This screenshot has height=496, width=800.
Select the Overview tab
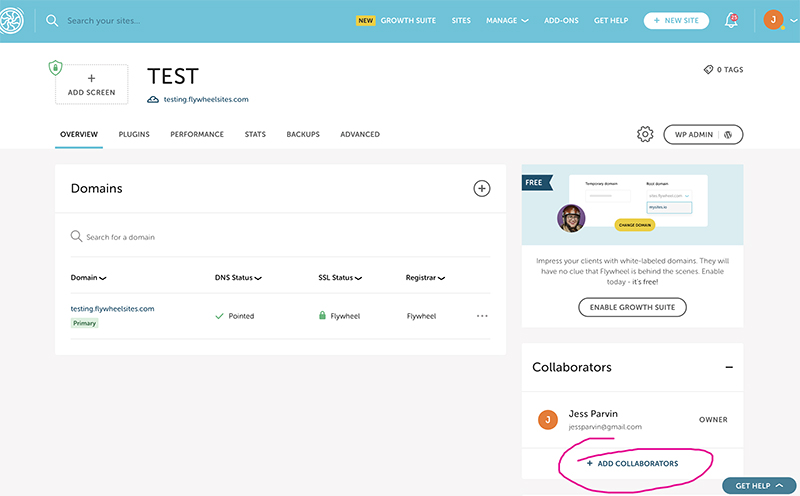pyautogui.click(x=79, y=134)
